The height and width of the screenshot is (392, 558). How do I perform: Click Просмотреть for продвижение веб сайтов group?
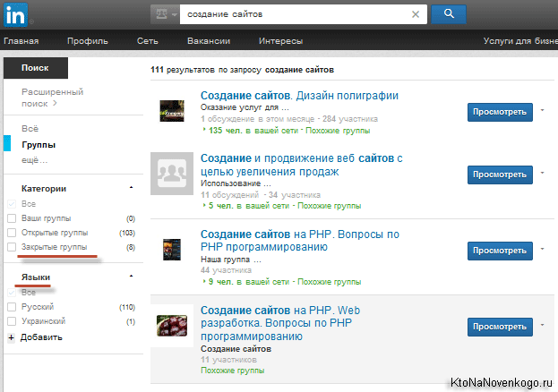pyautogui.click(x=500, y=175)
